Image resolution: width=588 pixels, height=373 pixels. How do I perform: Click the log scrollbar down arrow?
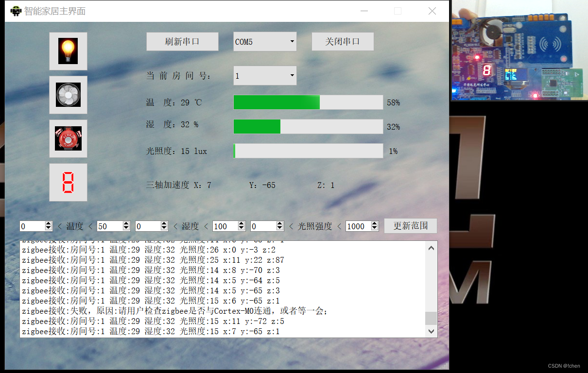click(431, 331)
